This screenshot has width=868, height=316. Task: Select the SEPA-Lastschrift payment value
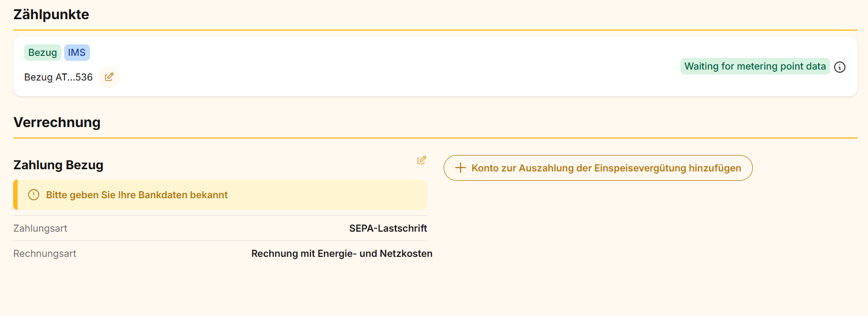388,228
